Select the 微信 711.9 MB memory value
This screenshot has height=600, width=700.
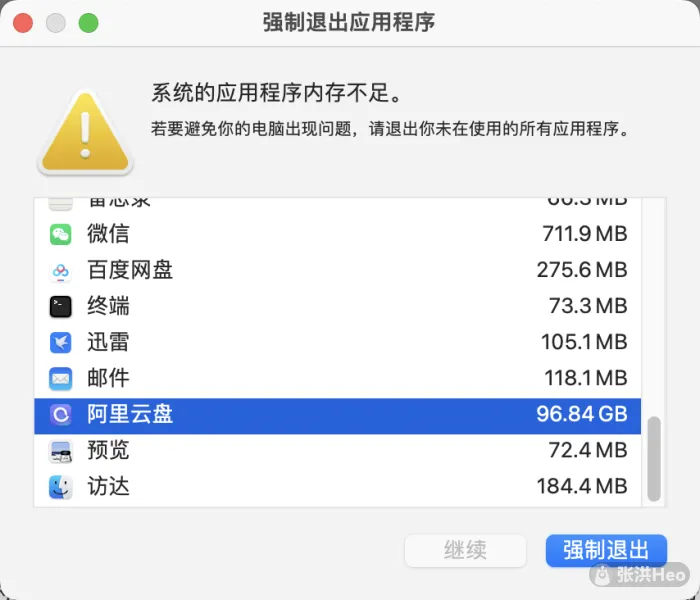pos(584,234)
